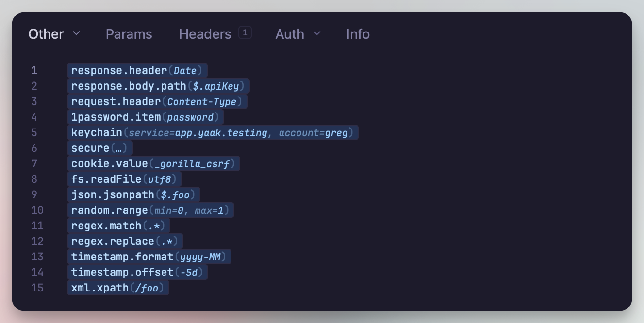Open the Other body type dropdown

54,34
